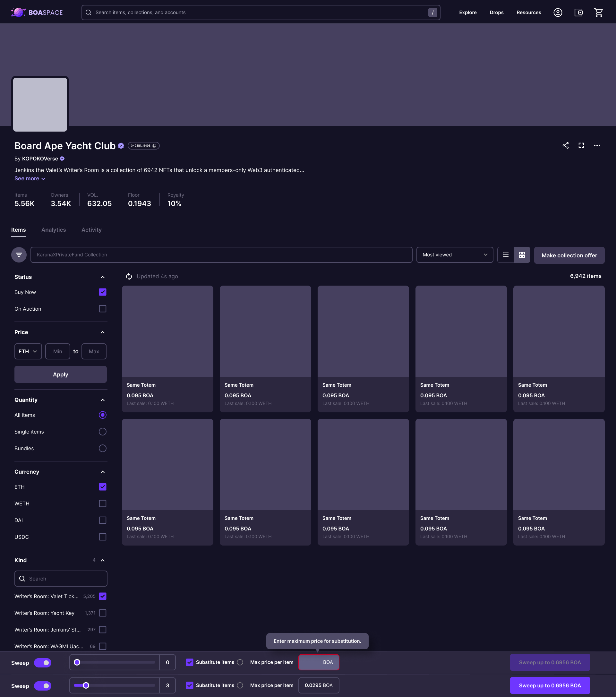Check the On Auction checkbox

point(103,309)
